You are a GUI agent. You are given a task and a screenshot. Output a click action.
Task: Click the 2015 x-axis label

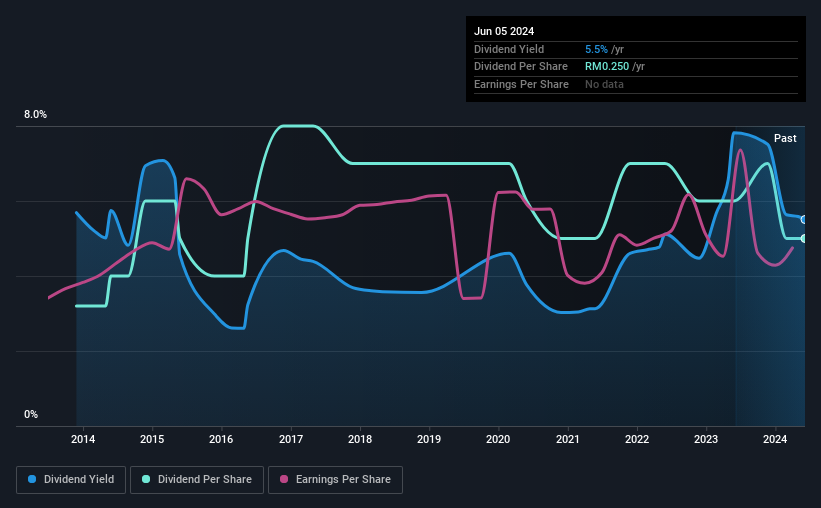(x=152, y=439)
